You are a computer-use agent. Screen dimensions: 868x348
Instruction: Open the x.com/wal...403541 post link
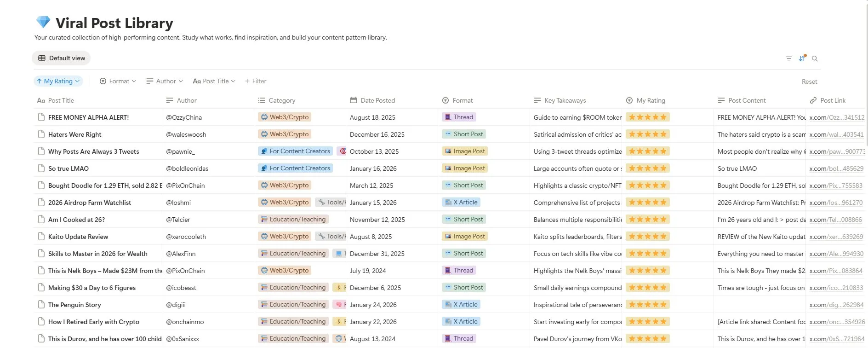(836, 134)
